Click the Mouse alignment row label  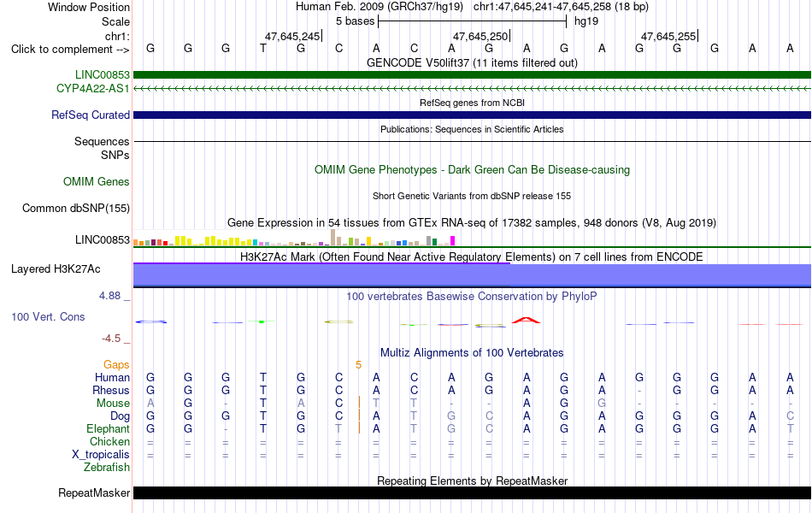(113, 404)
